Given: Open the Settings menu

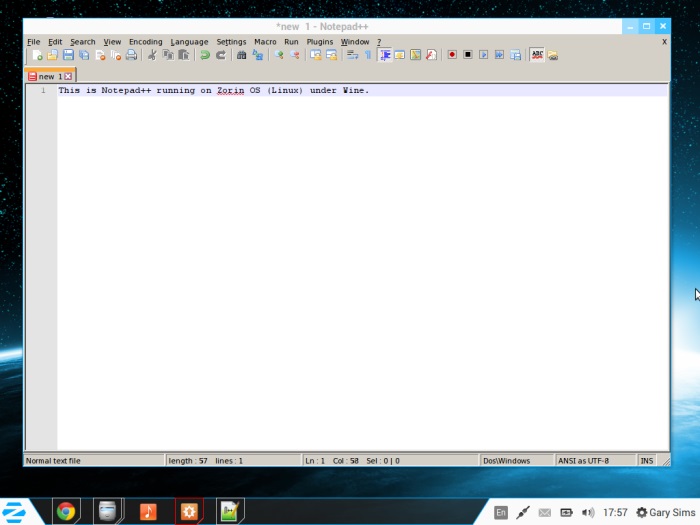Looking at the screenshot, I should [x=231, y=42].
